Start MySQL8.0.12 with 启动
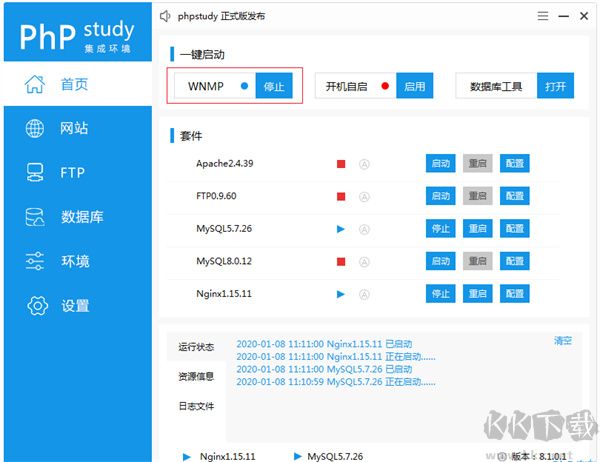The image size is (600, 462). point(441,261)
